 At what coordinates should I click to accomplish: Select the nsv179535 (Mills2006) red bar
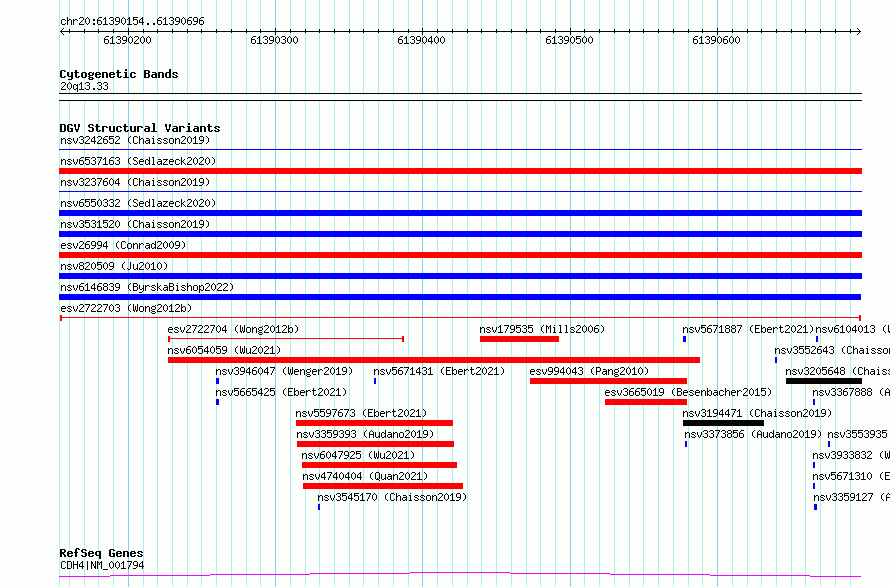519,339
